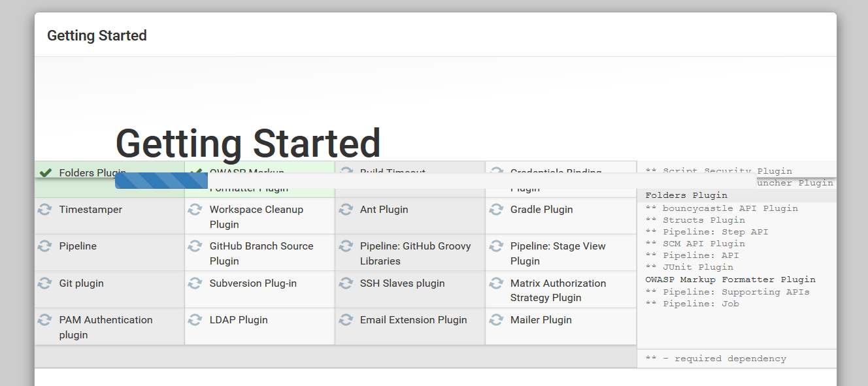Screen dimensions: 868x386
Task: Select the Email Extension Plugin entry
Action: (413, 319)
